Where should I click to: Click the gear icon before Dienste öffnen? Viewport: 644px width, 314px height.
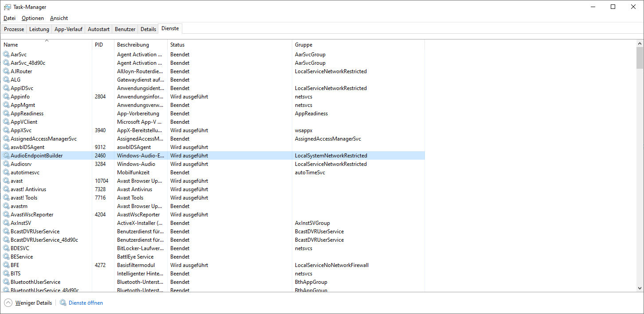(63, 303)
